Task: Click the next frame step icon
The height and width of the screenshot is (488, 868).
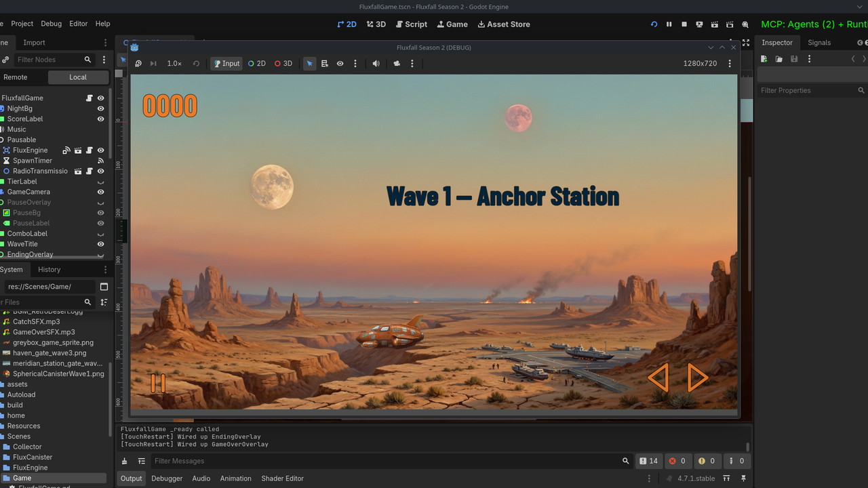Action: point(153,64)
